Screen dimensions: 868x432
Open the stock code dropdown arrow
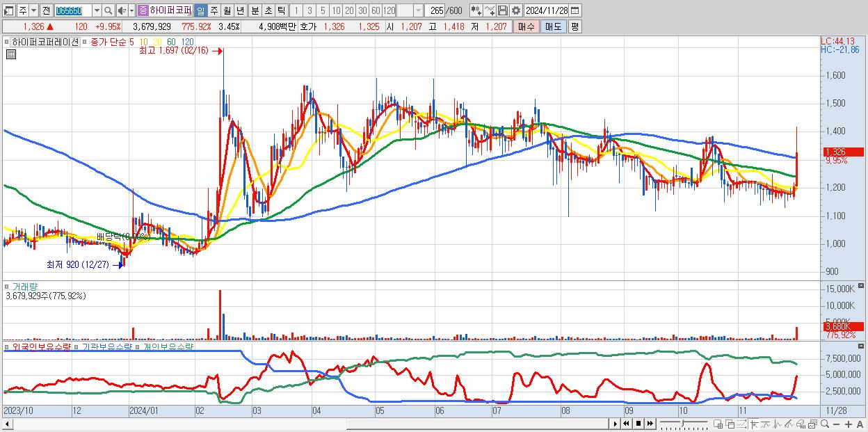97,10
